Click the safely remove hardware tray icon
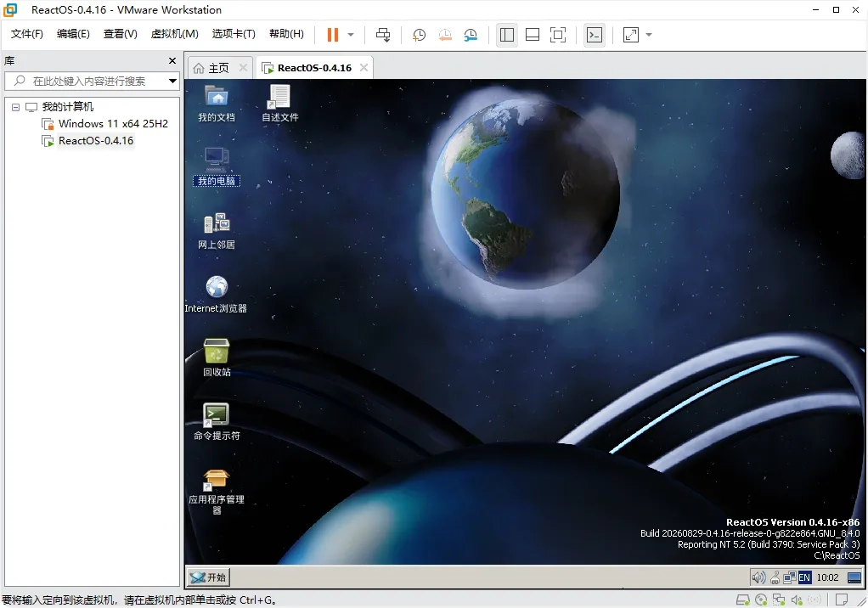868x608 pixels. 775,577
